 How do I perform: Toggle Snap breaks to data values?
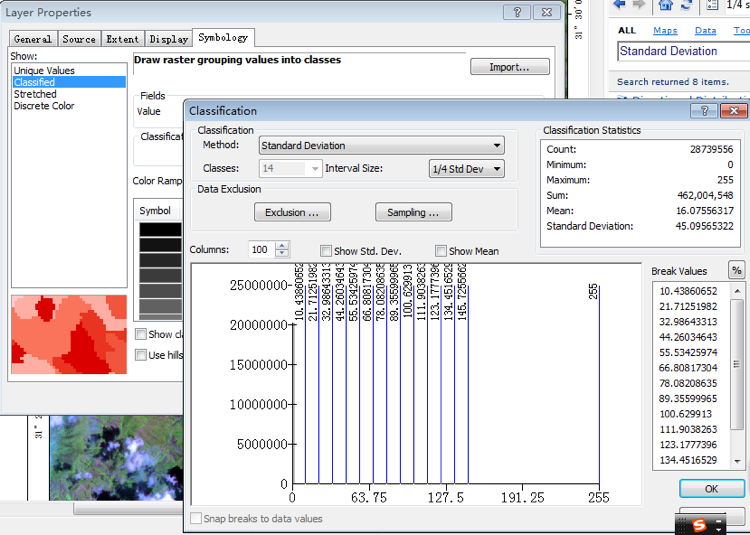197,519
